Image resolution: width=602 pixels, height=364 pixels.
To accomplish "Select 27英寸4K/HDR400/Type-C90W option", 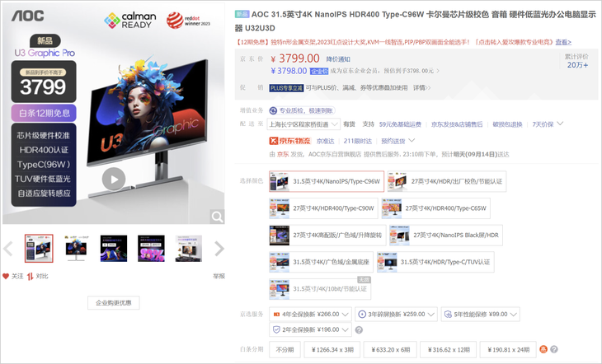I will pos(323,208).
